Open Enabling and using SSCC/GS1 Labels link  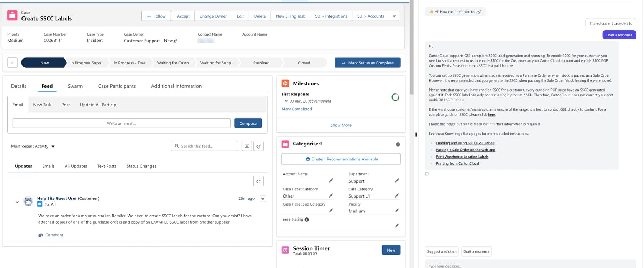pyautogui.click(x=465, y=143)
